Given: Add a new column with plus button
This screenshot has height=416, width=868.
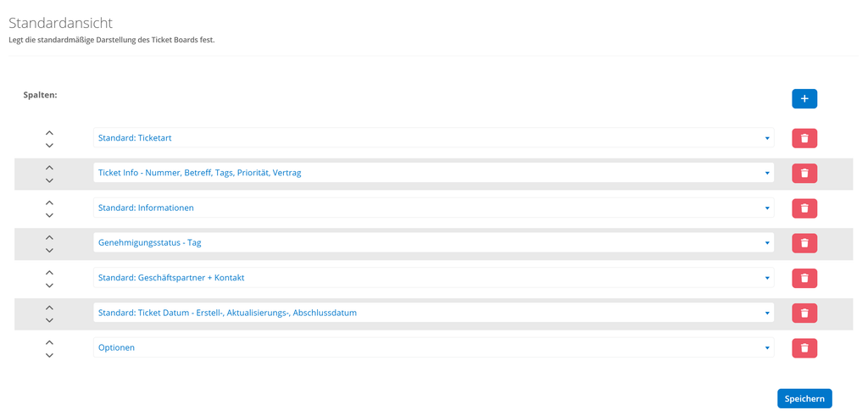Looking at the screenshot, I should click(x=804, y=98).
